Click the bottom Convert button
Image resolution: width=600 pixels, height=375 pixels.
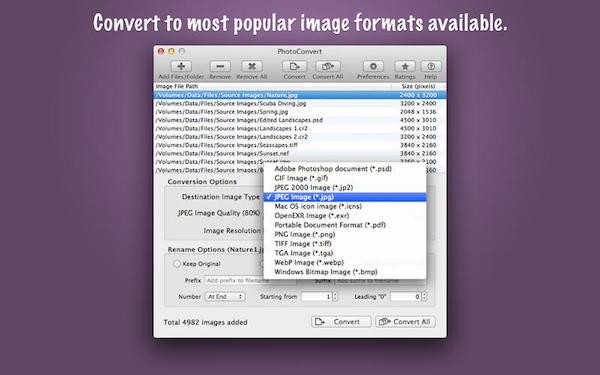click(x=341, y=322)
